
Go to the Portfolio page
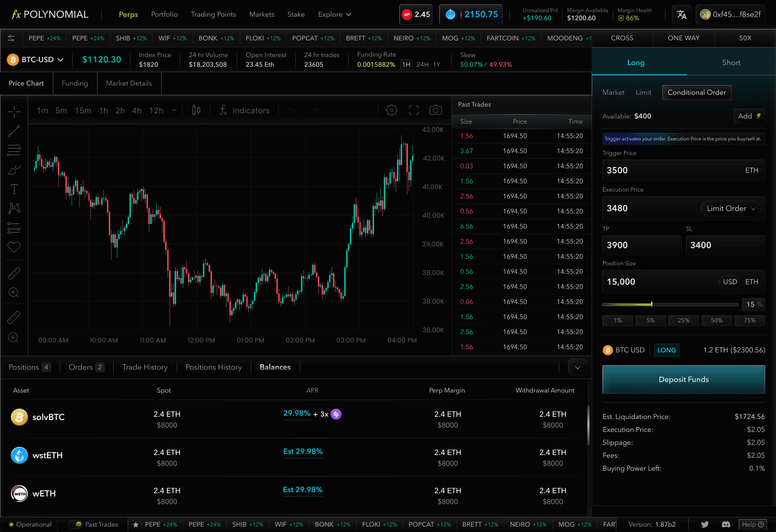click(164, 15)
